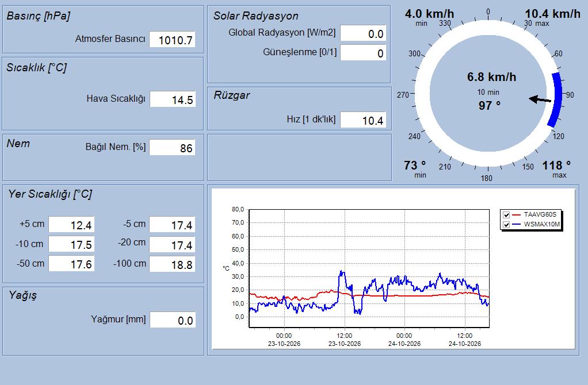This screenshot has height=385, width=588.
Task: Click the red TAAVG60S legend line
Action: (x=517, y=215)
